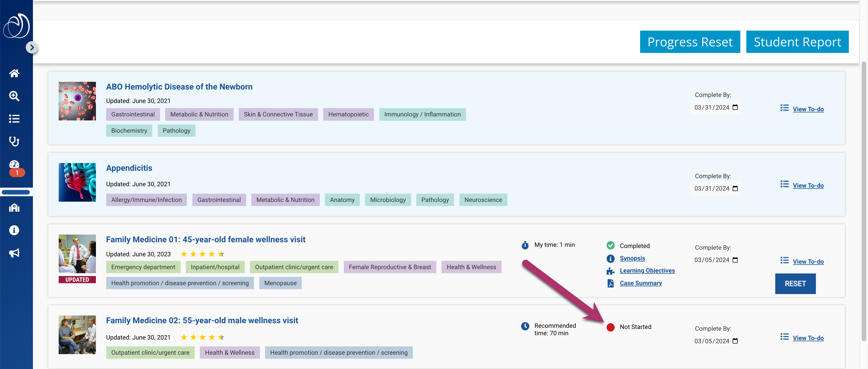Open the magnifier search icon in sidebar
This screenshot has width=868, height=369.
[x=14, y=96]
